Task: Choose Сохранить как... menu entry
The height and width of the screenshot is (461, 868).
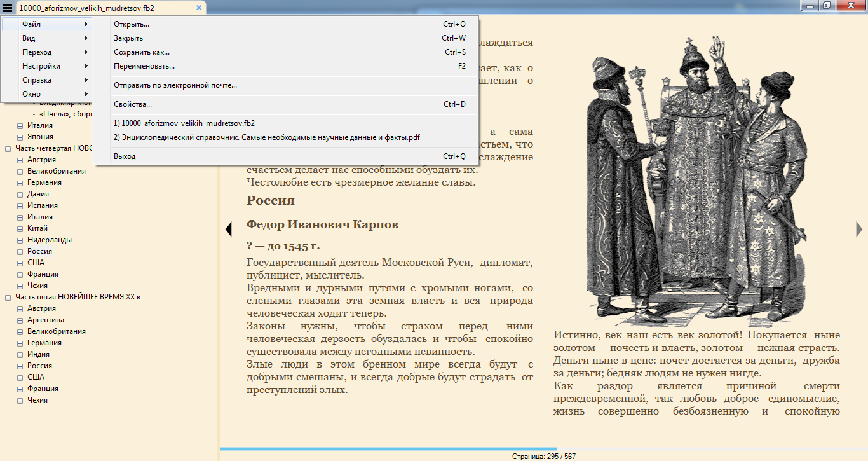Action: pyautogui.click(x=142, y=52)
